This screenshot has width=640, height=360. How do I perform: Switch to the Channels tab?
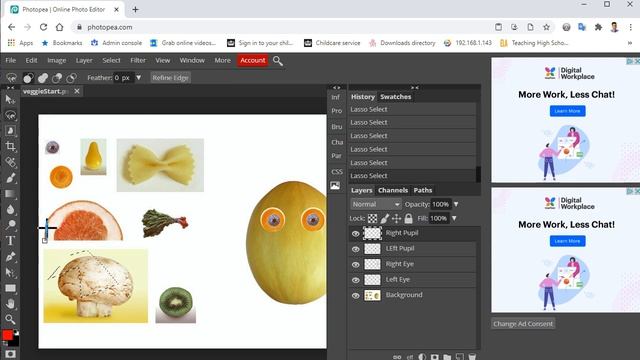(x=393, y=190)
